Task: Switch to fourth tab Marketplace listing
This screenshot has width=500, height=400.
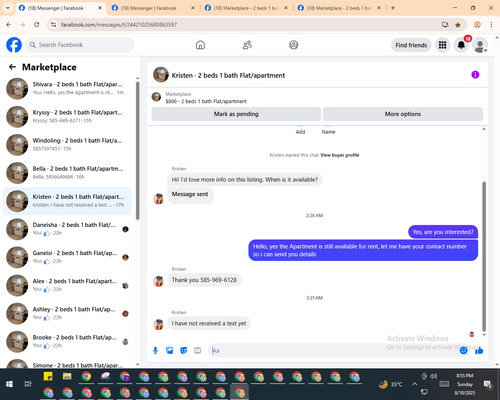Action: click(339, 8)
